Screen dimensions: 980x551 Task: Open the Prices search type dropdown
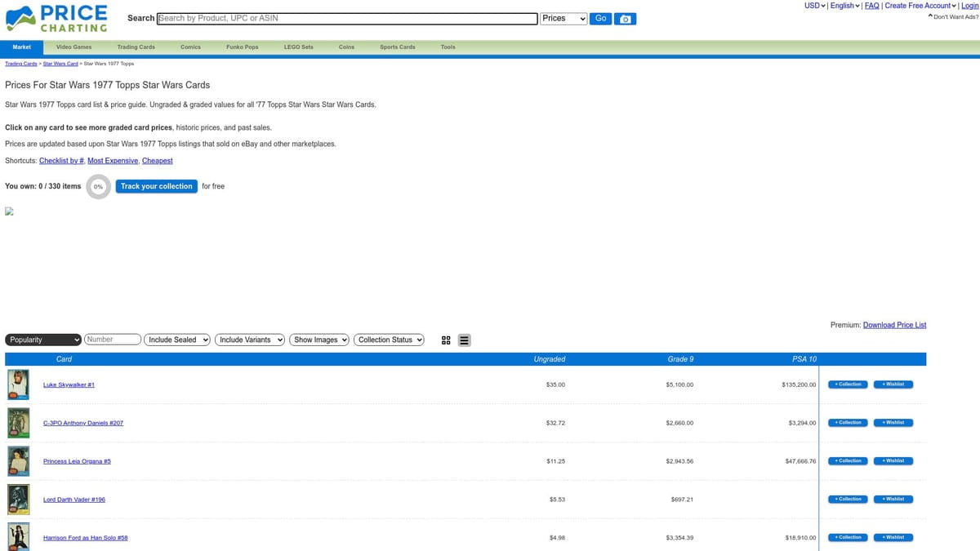[564, 19]
